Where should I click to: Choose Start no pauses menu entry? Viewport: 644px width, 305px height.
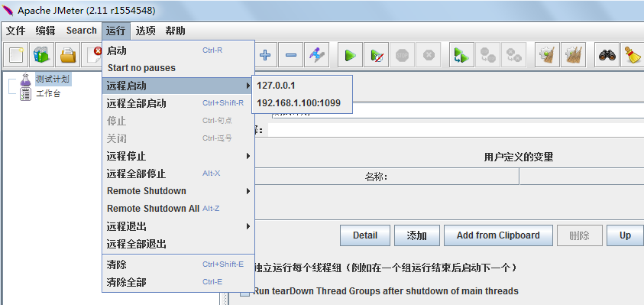(178, 68)
